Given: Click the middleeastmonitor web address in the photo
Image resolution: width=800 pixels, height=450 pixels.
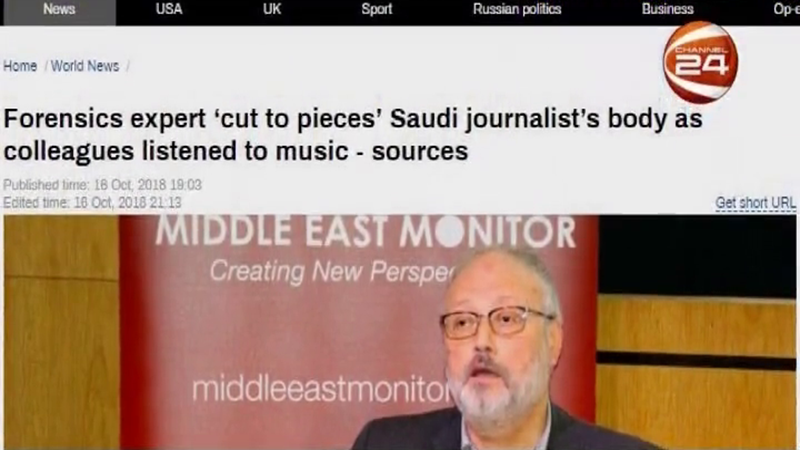Looking at the screenshot, I should [x=321, y=389].
